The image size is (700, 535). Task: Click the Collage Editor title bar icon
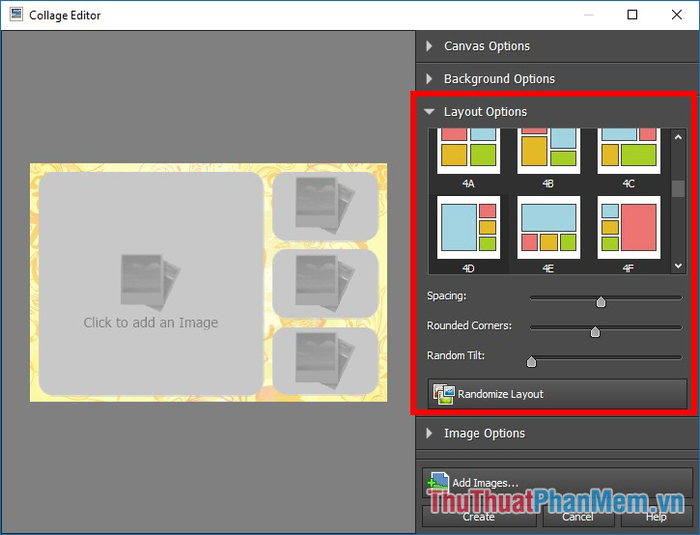pos(16,14)
